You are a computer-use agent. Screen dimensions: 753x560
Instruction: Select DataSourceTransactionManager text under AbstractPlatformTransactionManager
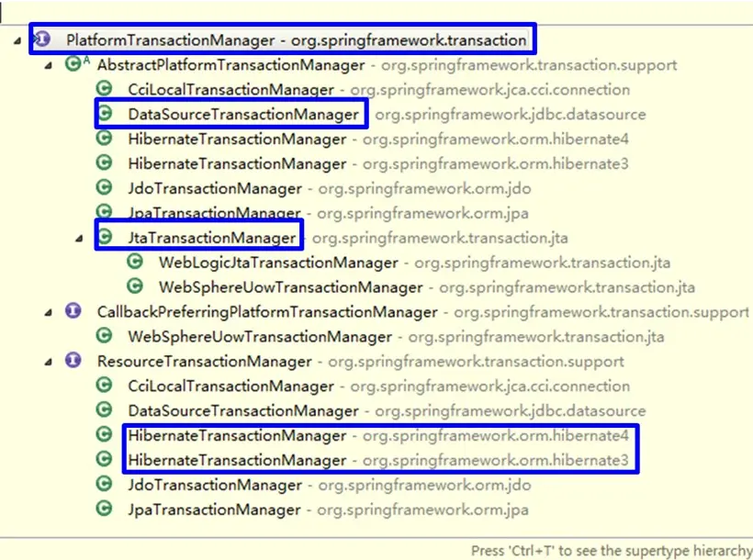[243, 115]
